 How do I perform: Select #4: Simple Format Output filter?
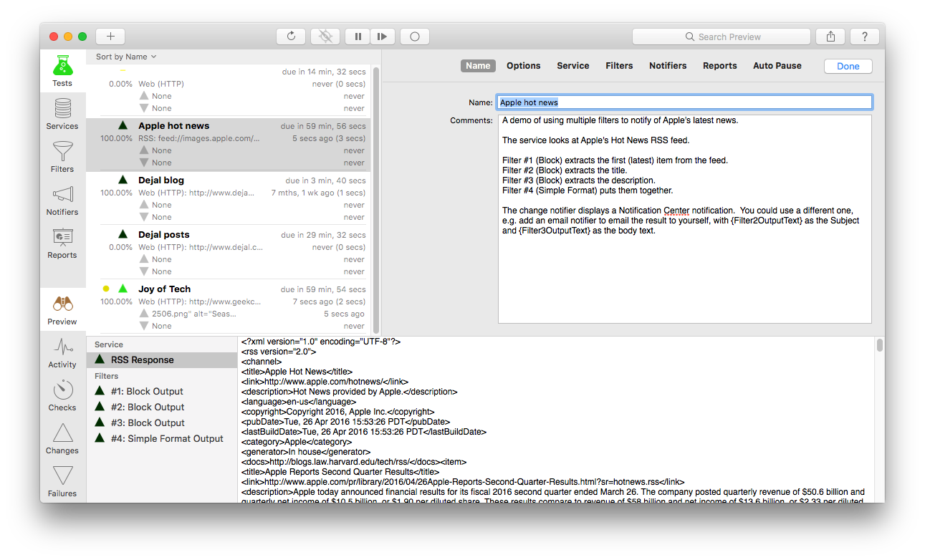click(162, 438)
